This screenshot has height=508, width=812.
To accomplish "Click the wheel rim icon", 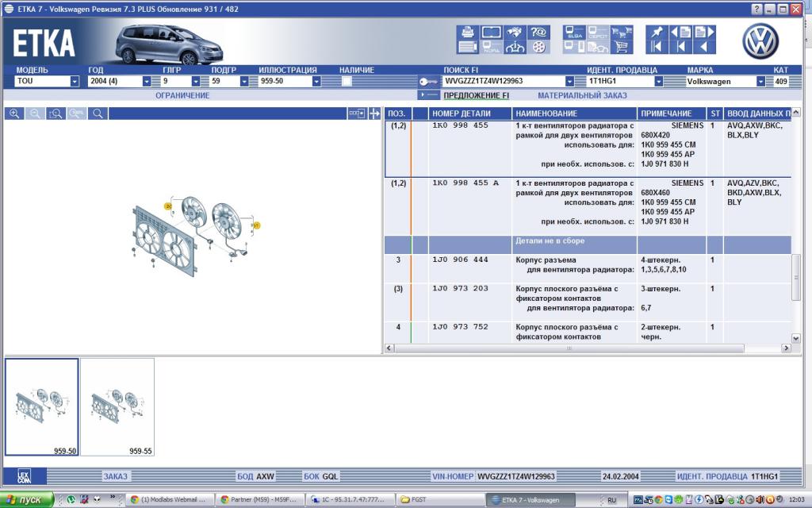I will click(538, 47).
